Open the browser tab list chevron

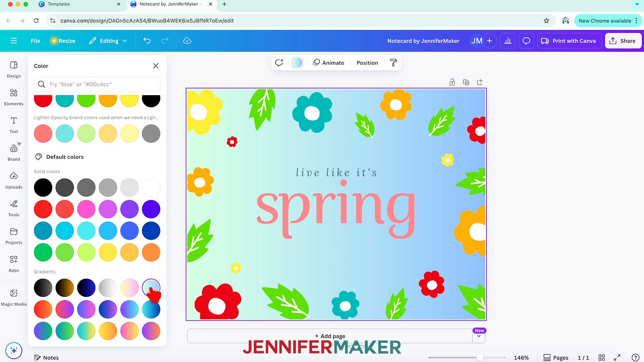click(637, 4)
